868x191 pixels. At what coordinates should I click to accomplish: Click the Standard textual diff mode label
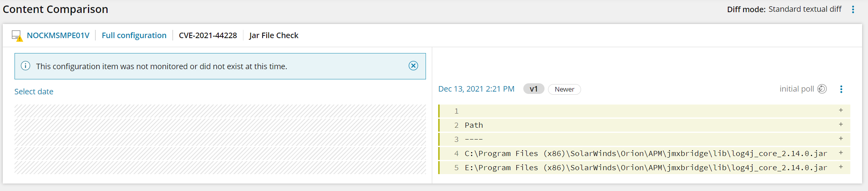[x=805, y=9]
